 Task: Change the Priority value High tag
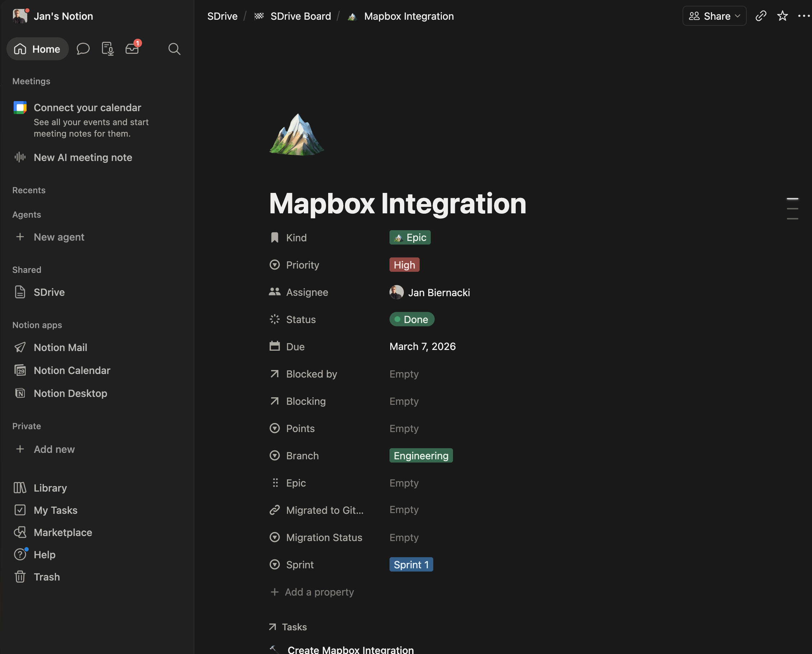pos(404,265)
